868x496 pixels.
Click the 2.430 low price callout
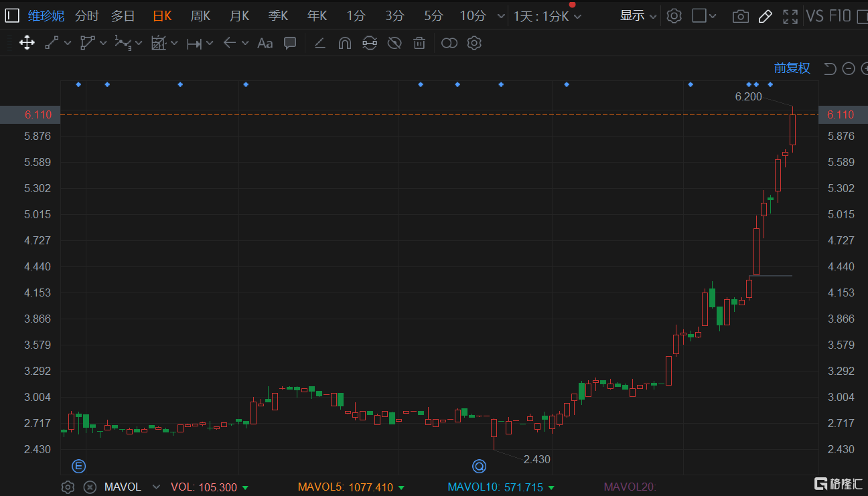click(x=537, y=459)
